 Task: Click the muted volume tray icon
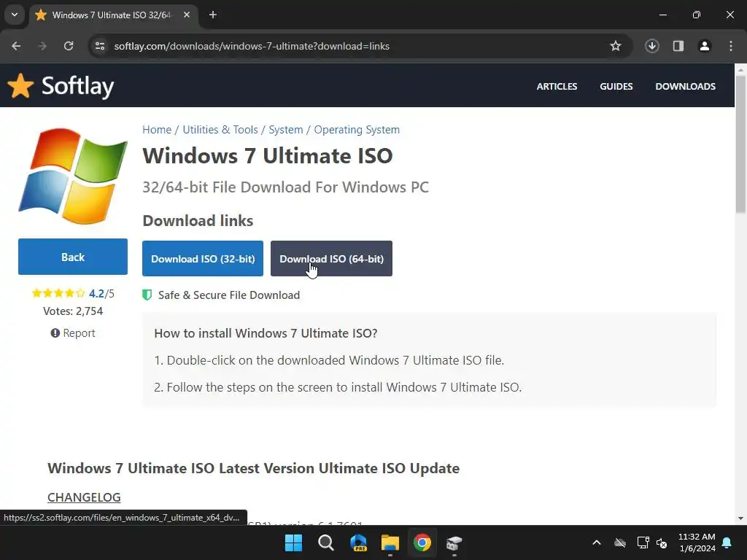click(x=662, y=542)
